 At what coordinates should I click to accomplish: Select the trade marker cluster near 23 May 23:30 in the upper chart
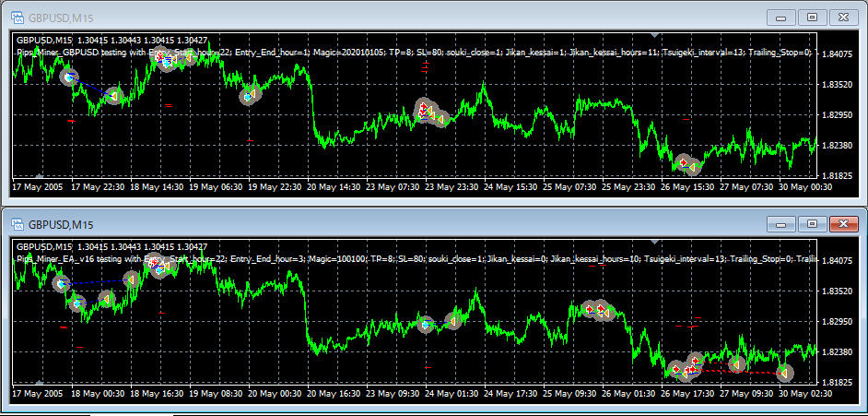tap(432, 113)
